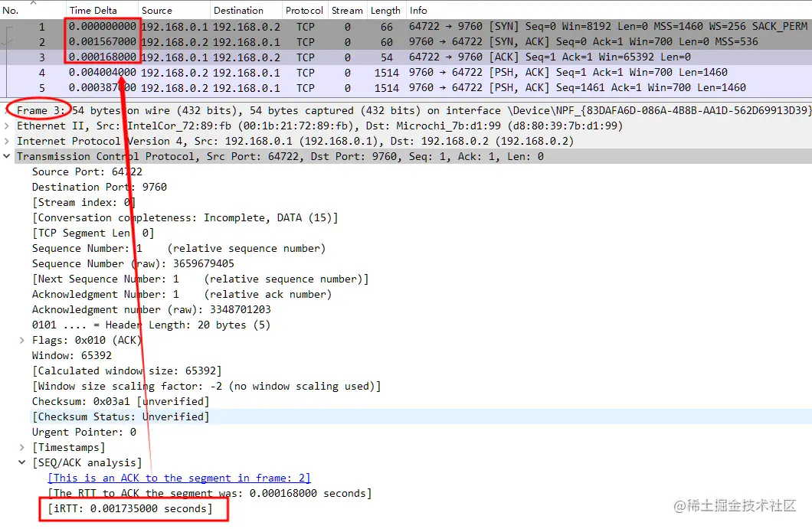The width and height of the screenshot is (812, 529).
Task: Click Length value 66 in packet 1
Action: point(387,26)
